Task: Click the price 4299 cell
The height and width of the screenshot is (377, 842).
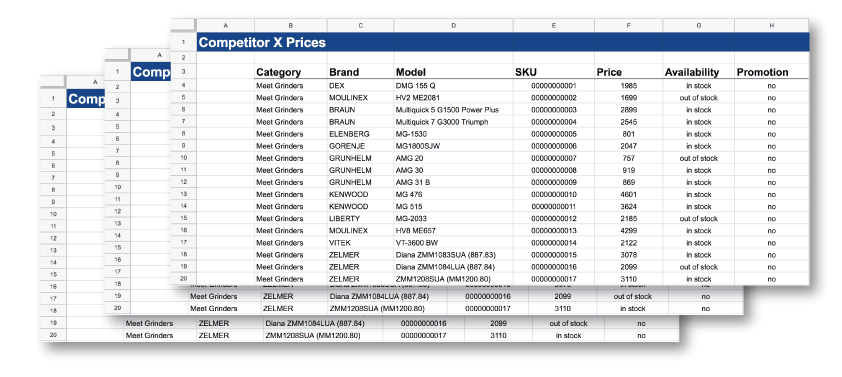Action: 628,231
